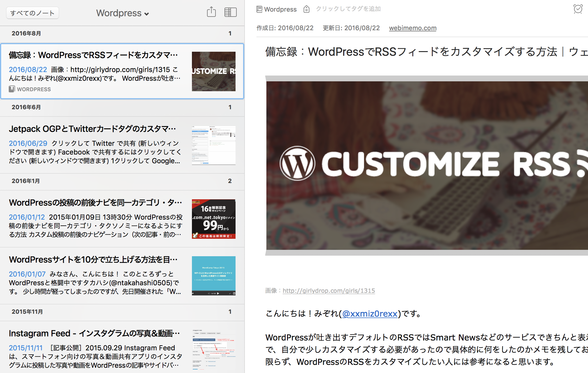Screen dimensions: 588x373
Task: Open the girlydrop.com/girls/1315 image link
Action: (329, 290)
